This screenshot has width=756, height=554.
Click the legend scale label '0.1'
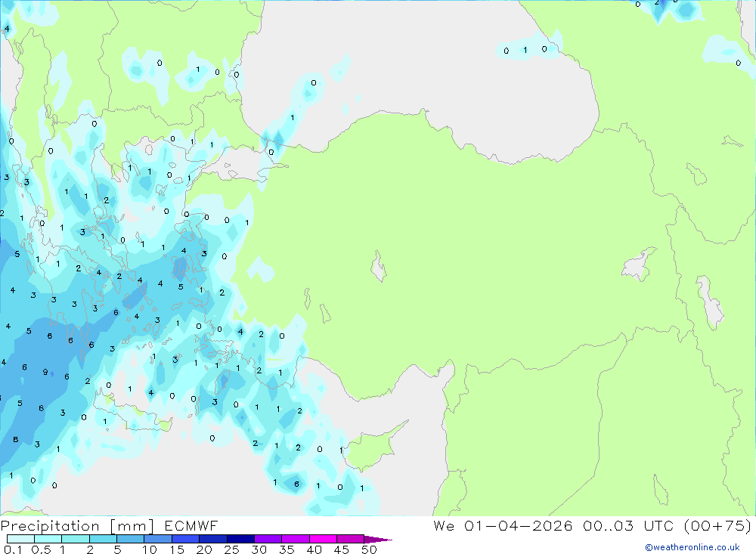point(13,549)
